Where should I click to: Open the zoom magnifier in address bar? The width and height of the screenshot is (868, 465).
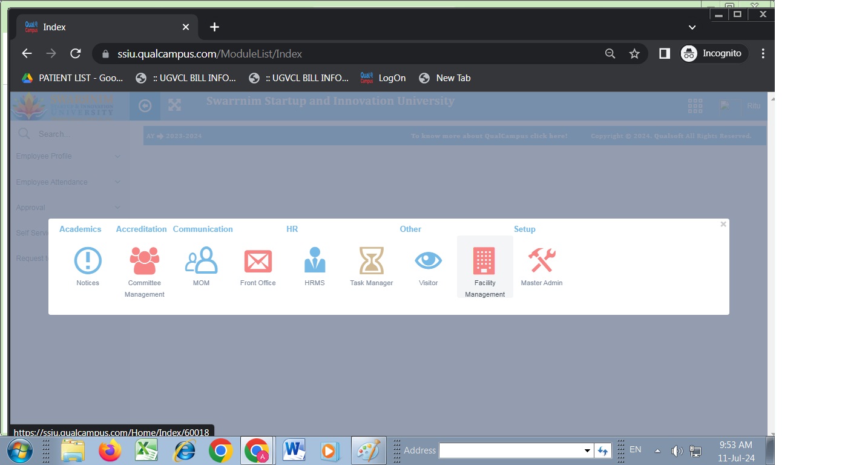coord(610,53)
